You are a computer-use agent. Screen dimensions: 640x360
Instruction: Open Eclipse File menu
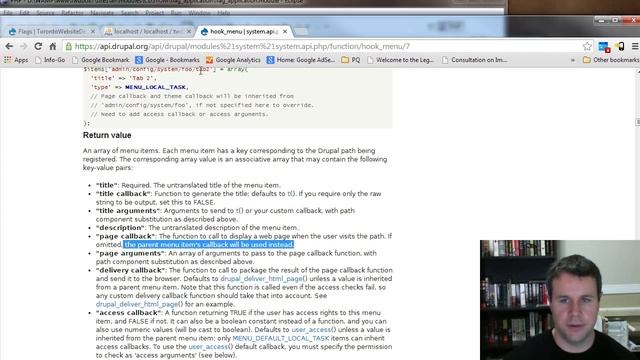(8, 13)
